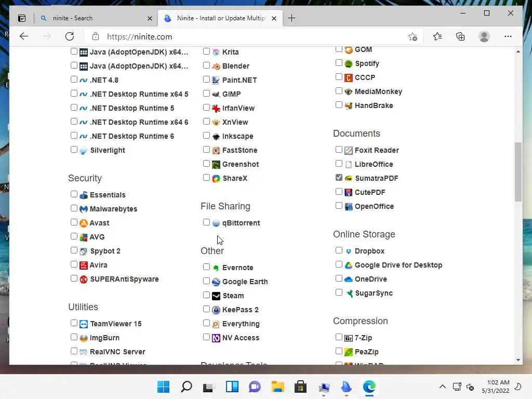Open the Edge profile avatar
This screenshot has width=532, height=399.
pyautogui.click(x=484, y=37)
